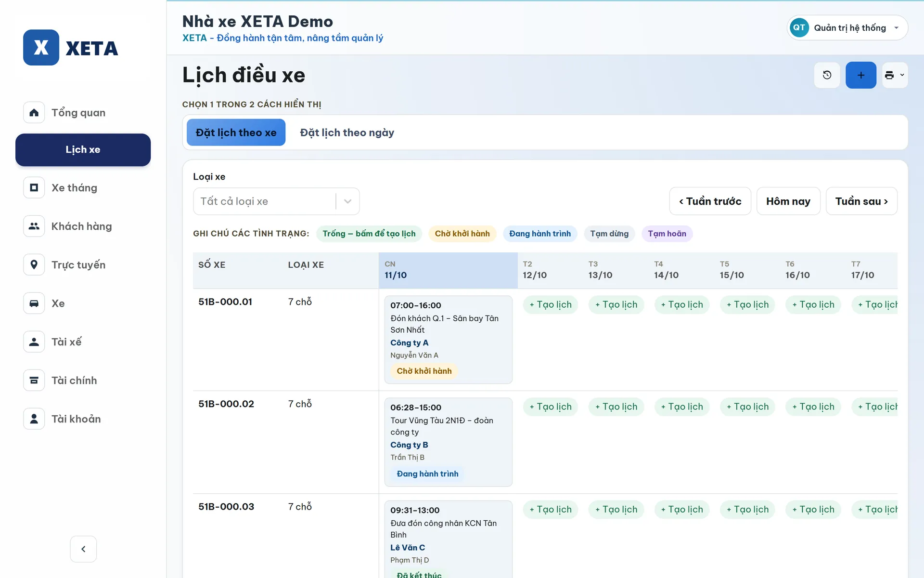924x578 pixels.
Task: Click the Tạm dừng legend badge
Action: (x=609, y=234)
